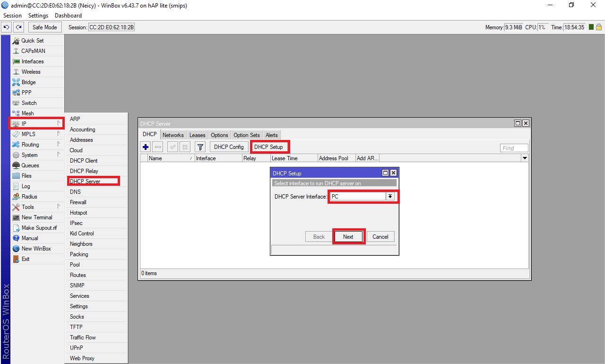Open New Terminal from sidebar
Viewport: 605px width, 364px height.
coord(37,217)
